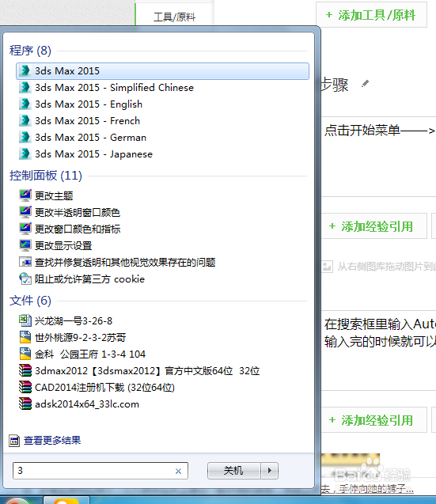
Task: Click the Excel icon of 兴龙湖一号3-26-8
Action: click(x=25, y=320)
